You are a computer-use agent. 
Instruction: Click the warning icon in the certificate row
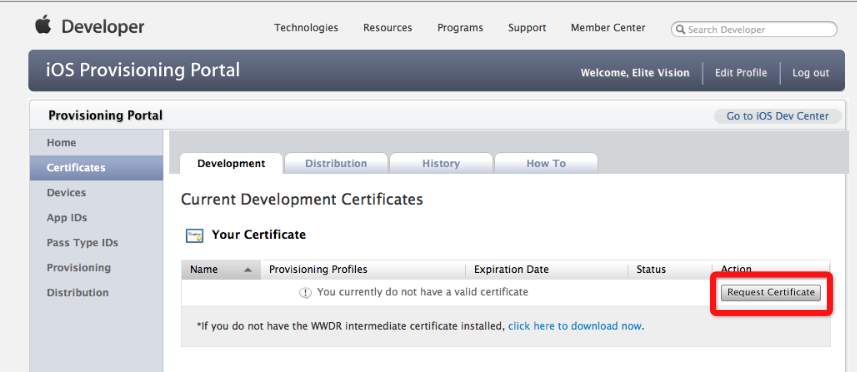point(305,293)
